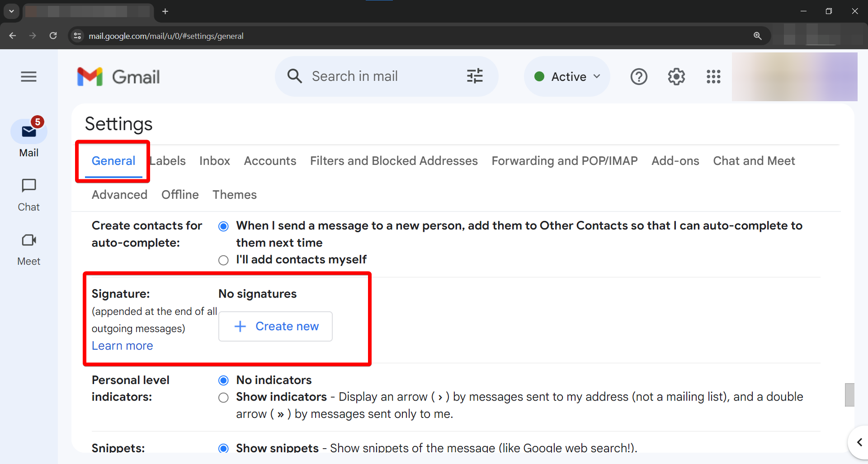Open the Learn more signature link
Image resolution: width=868 pixels, height=464 pixels.
[122, 346]
